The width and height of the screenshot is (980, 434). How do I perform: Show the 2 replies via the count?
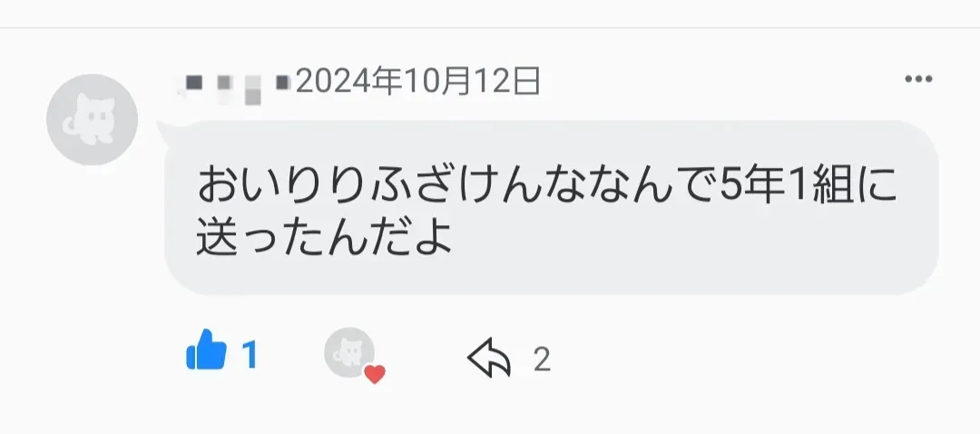click(541, 359)
